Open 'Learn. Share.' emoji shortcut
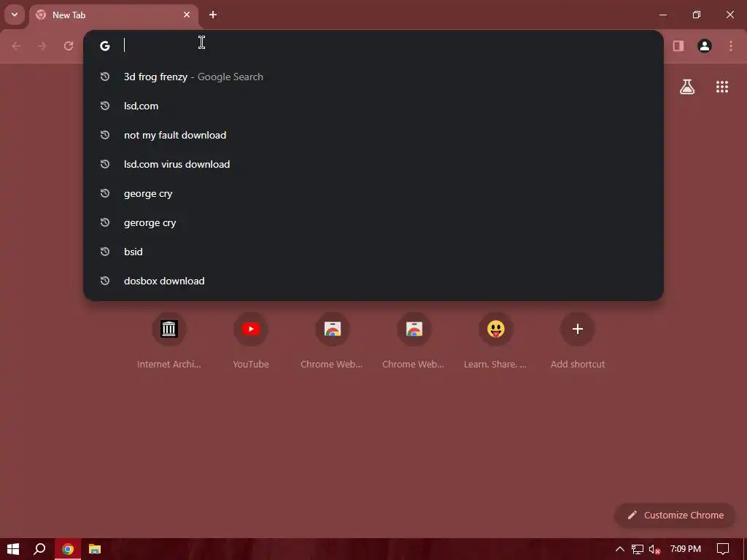The height and width of the screenshot is (560, 747). point(495,341)
